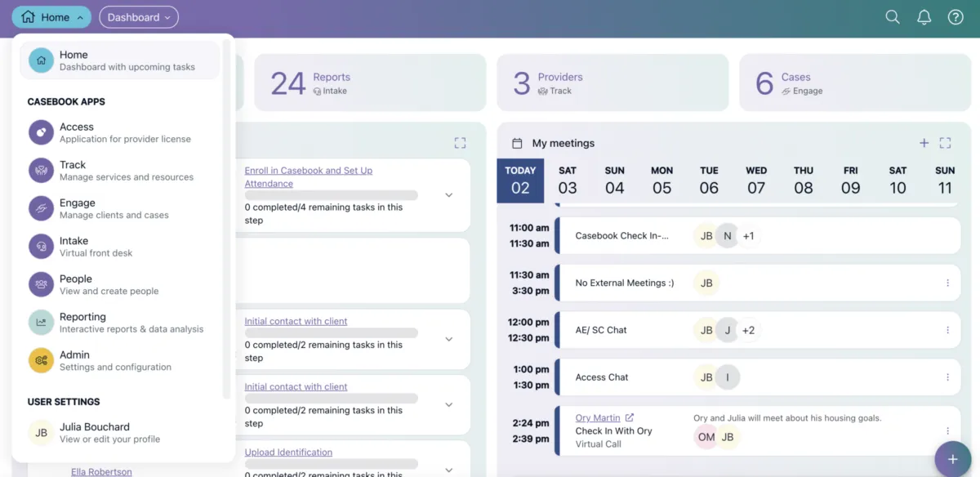
Task: Expand the Upload Identification step
Action: click(x=448, y=469)
